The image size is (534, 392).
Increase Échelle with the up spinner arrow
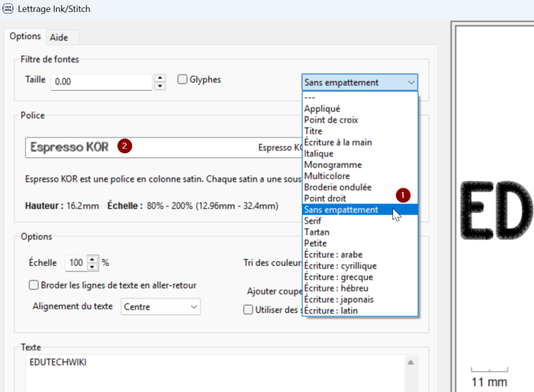tap(92, 260)
